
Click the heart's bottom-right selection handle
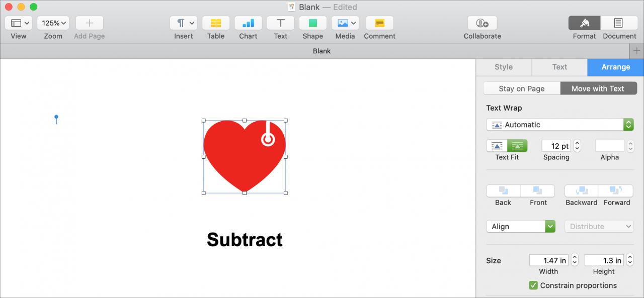point(286,193)
